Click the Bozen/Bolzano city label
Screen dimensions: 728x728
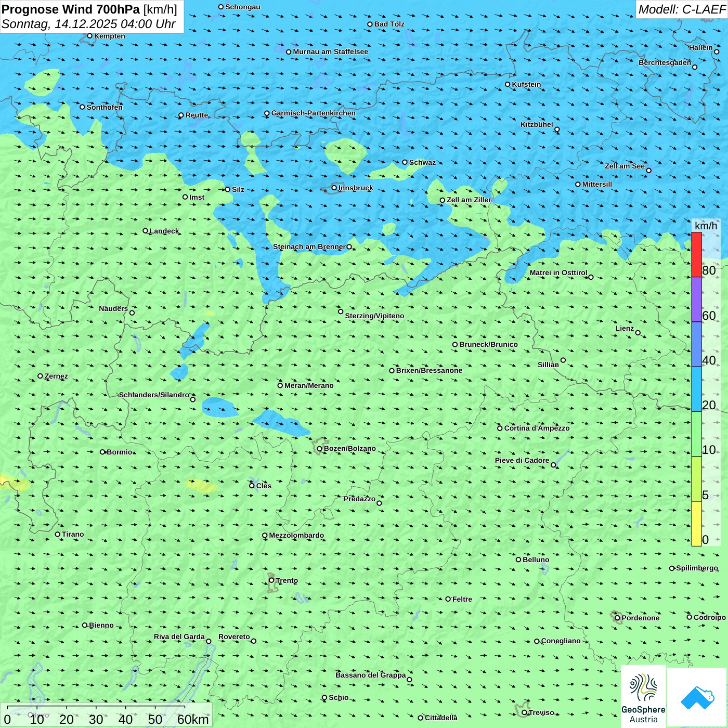[x=349, y=448]
